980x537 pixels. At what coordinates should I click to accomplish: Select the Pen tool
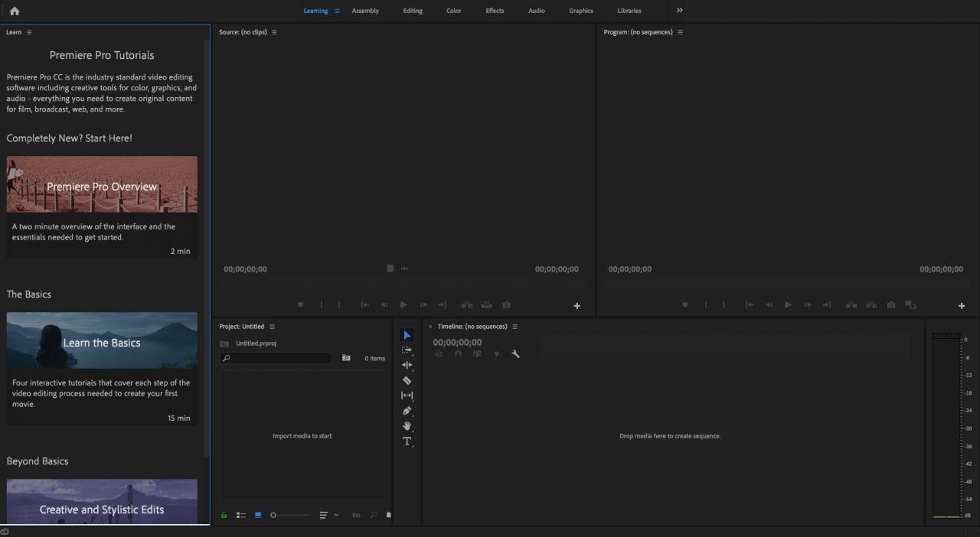(407, 411)
